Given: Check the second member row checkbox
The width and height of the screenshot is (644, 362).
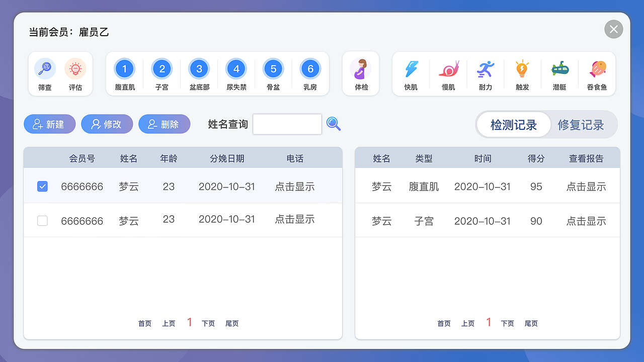Looking at the screenshot, I should pos(42,220).
